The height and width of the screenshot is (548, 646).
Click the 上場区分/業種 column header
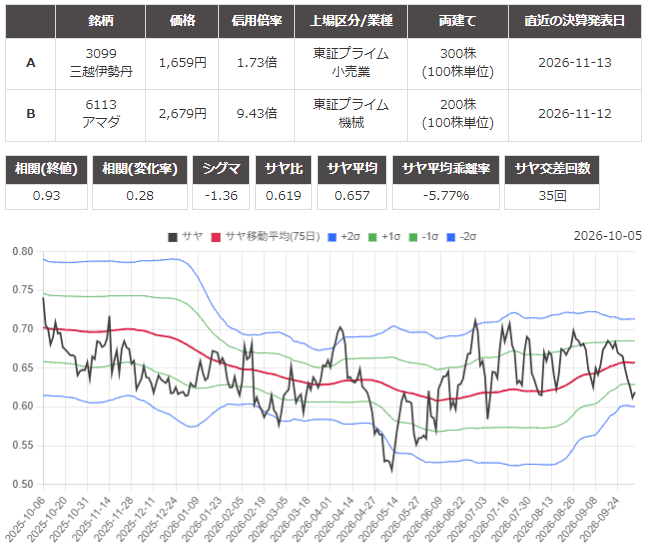[x=351, y=21]
